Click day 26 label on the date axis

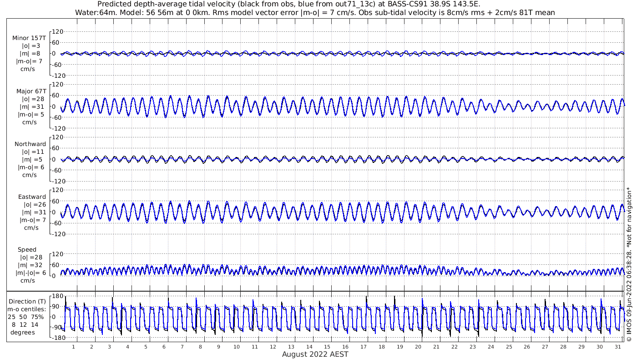coord(527,347)
